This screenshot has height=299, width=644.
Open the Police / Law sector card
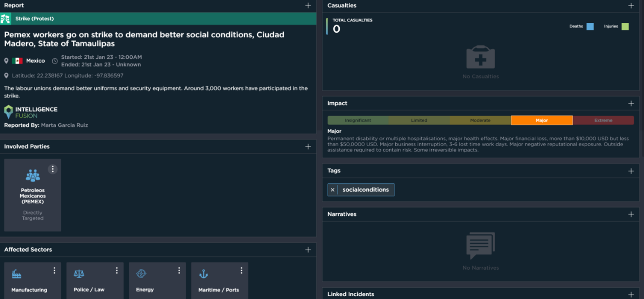(95, 281)
